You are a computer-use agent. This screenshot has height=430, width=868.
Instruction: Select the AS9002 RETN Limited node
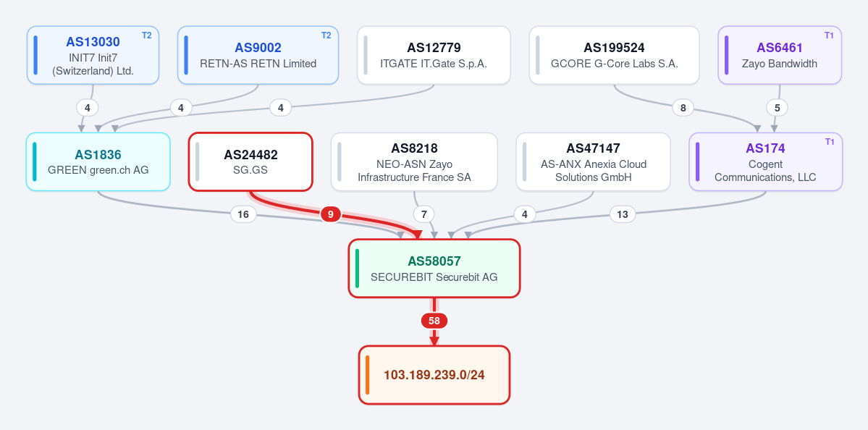[x=258, y=55]
